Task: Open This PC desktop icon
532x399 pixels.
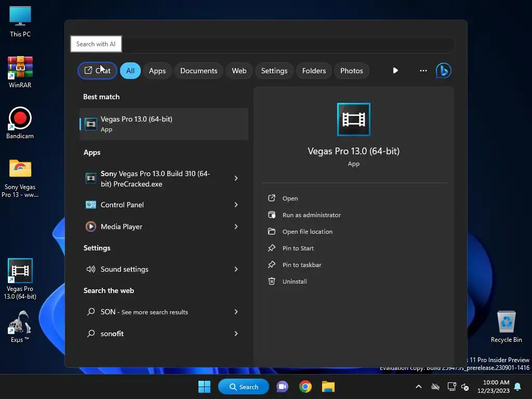Action: tap(20, 21)
